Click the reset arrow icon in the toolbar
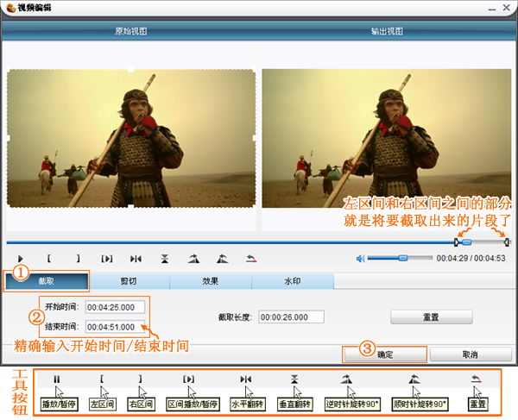The height and width of the screenshot is (420, 518). tap(251, 259)
